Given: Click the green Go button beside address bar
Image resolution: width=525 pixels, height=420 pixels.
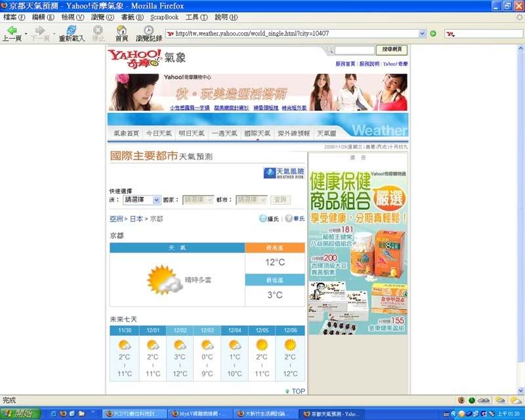Looking at the screenshot, I should [433, 33].
